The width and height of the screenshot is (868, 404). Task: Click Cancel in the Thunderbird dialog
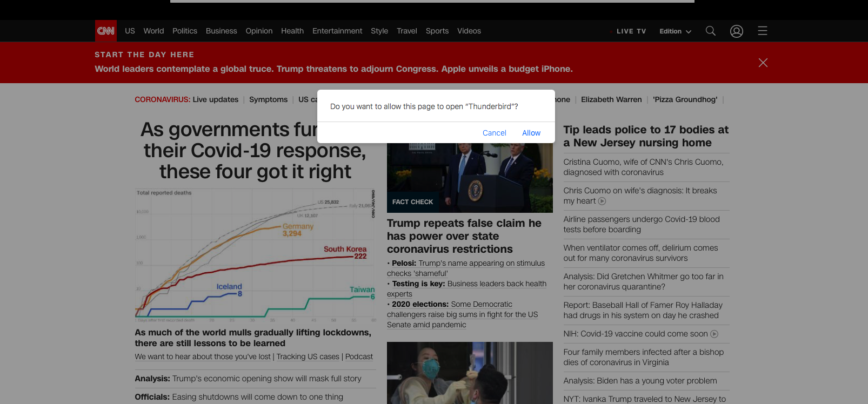[x=495, y=133]
